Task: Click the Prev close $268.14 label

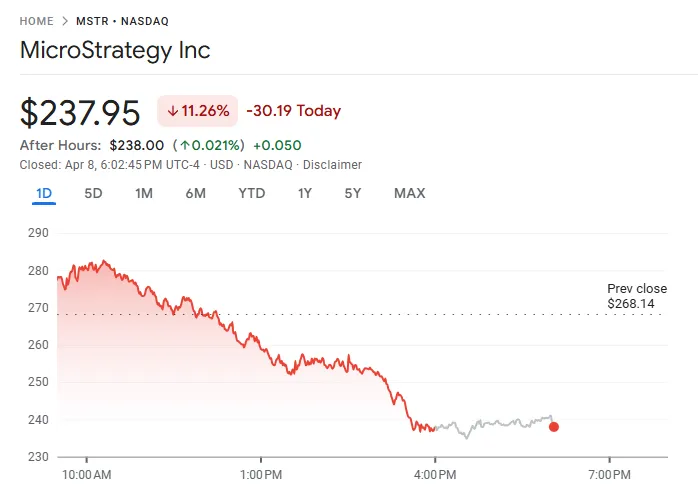Action: 636,296
